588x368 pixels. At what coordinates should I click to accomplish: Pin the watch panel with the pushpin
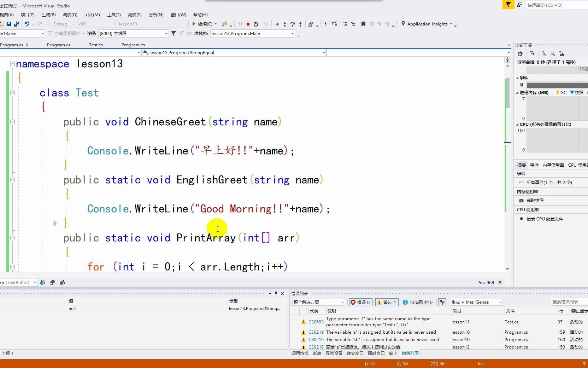pyautogui.click(x=276, y=294)
